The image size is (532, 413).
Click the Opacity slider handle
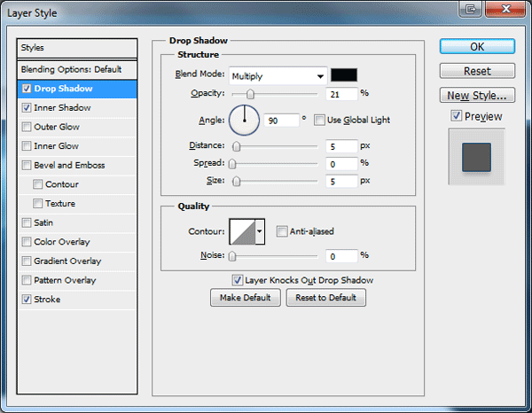point(250,94)
